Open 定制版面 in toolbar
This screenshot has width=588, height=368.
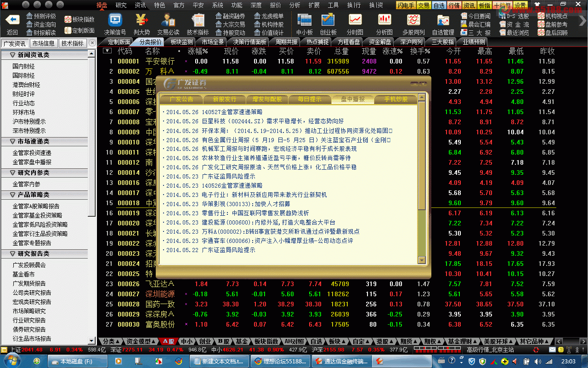click(80, 30)
